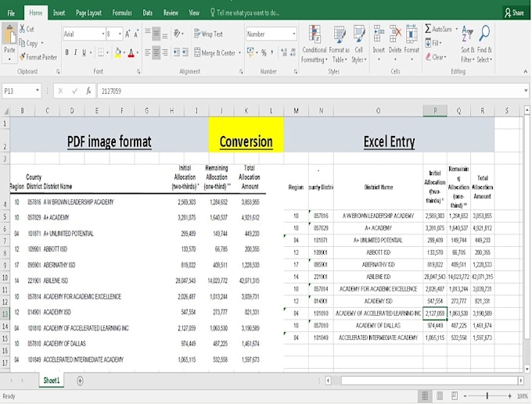Switch to Page Layout view icon
The width and height of the screenshot is (532, 404).
tap(440, 395)
